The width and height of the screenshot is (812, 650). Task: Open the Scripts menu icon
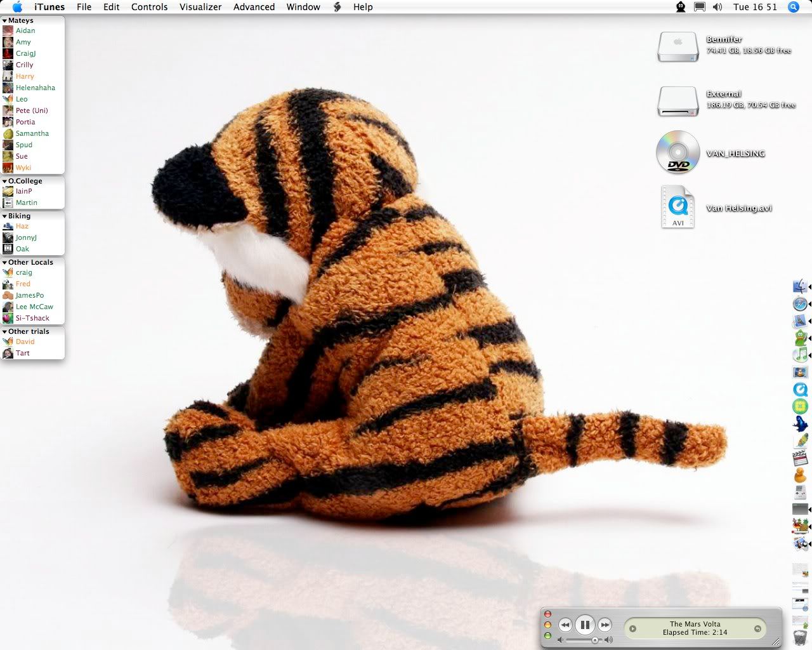coord(337,7)
